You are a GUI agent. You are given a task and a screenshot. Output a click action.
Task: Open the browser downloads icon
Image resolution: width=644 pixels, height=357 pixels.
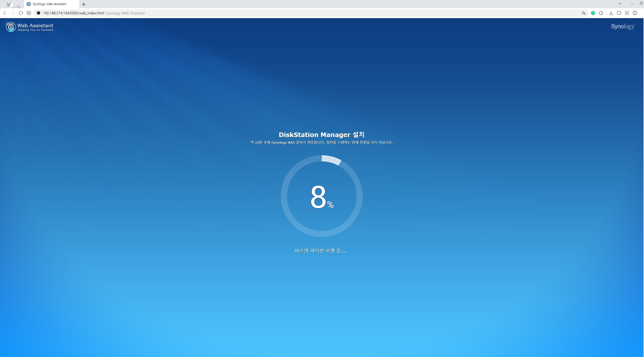tap(611, 13)
